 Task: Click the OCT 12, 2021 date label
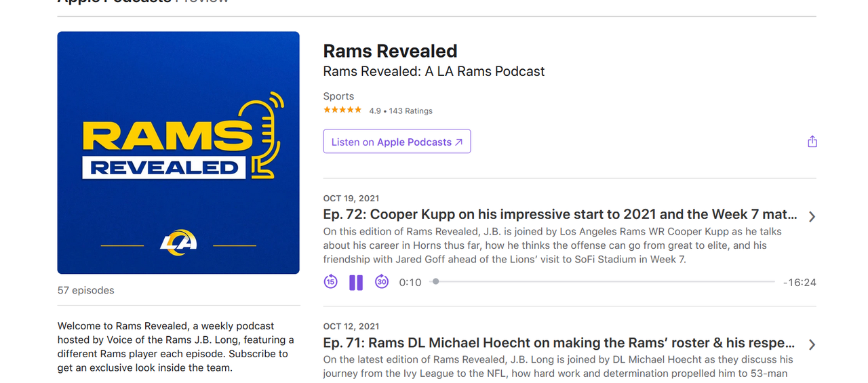point(351,326)
